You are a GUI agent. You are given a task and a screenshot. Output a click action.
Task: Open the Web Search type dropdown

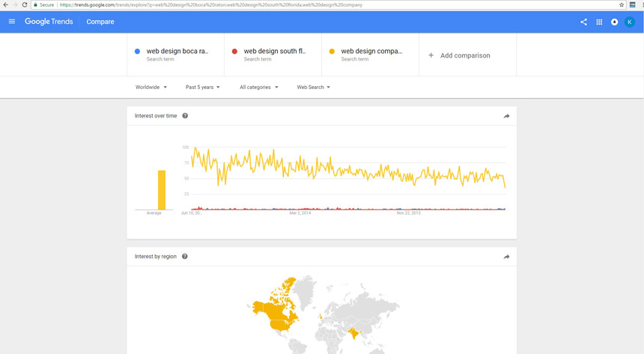313,87
